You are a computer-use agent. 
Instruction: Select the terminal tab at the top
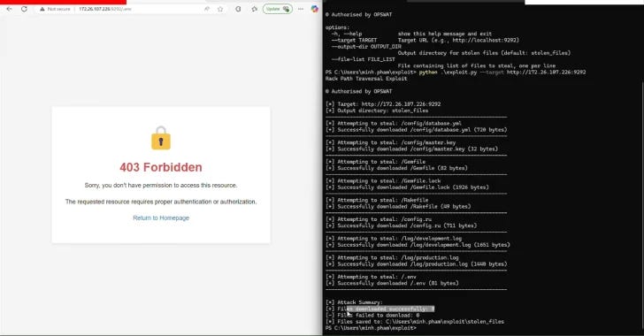click(465, 2)
